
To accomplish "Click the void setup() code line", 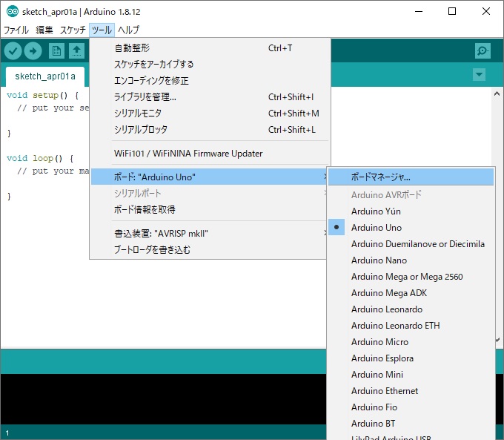I will click(x=43, y=95).
